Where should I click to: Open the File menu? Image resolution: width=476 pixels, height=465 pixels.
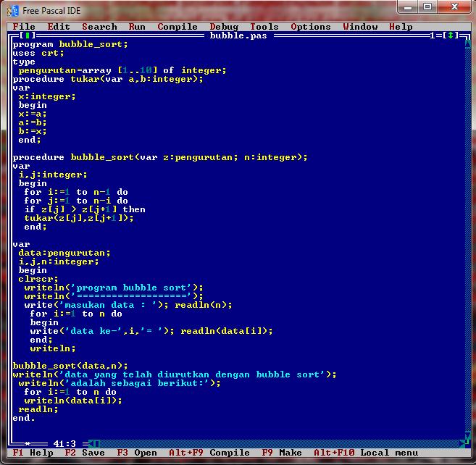pyautogui.click(x=24, y=27)
